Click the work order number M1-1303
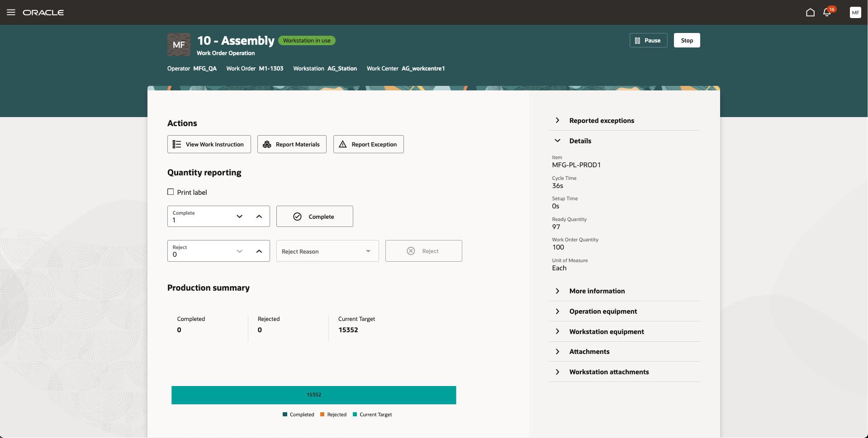Image resolution: width=868 pixels, height=438 pixels. [271, 68]
